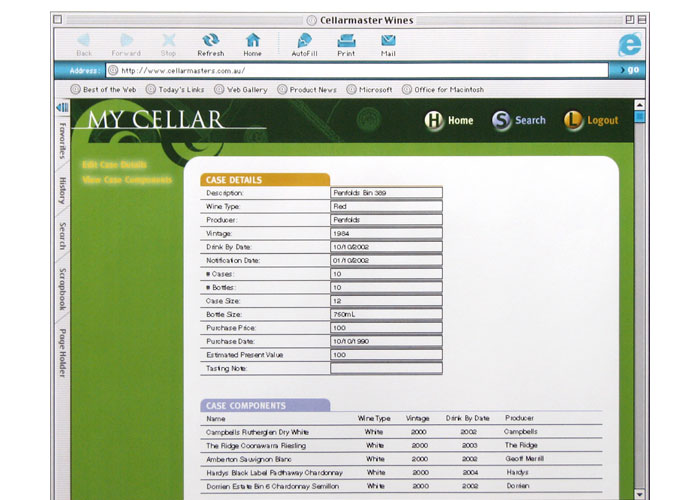Select Dorrien Estate Bin 6 Chardonnay Semillon
Screen dimensions: 700x500
click(401, 486)
